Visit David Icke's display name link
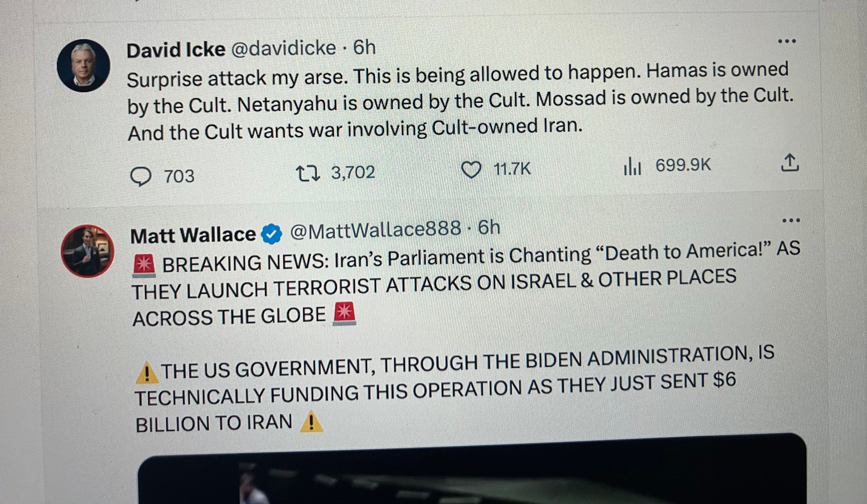 pos(176,50)
